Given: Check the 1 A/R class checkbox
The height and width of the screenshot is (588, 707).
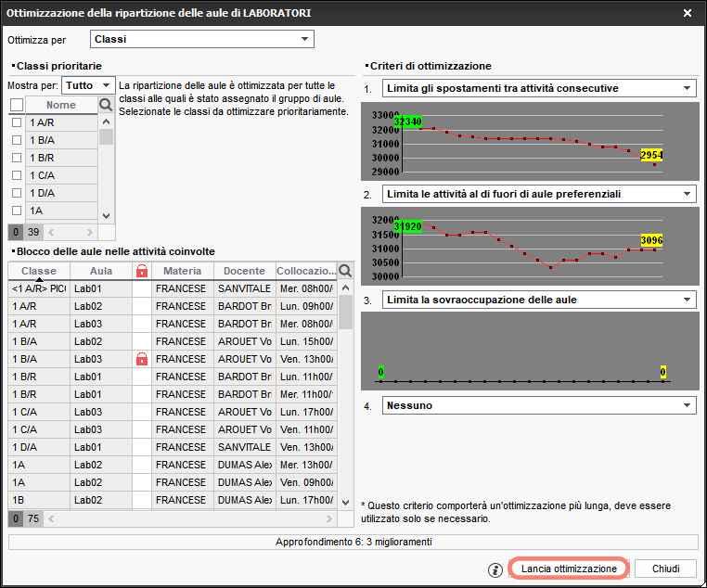Looking at the screenshot, I should click(x=17, y=122).
